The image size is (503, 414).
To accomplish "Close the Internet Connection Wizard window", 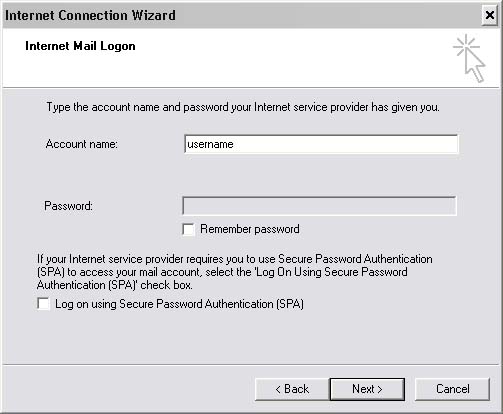I will pyautogui.click(x=489, y=15).
